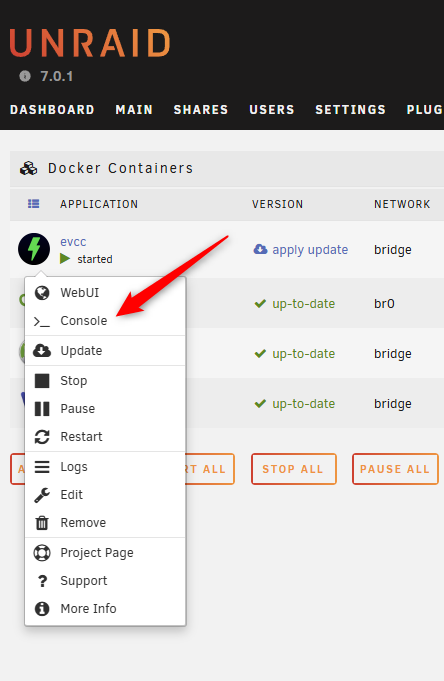Screen dimensions: 444x681
Task: Toggle the list view icon beside APPLICATION
Action: (33, 204)
